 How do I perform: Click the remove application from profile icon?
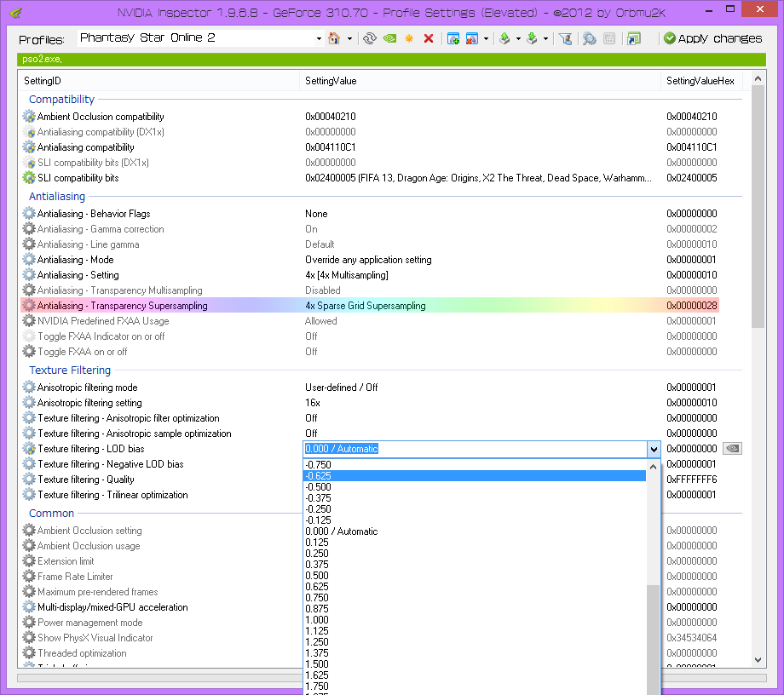[x=471, y=38]
